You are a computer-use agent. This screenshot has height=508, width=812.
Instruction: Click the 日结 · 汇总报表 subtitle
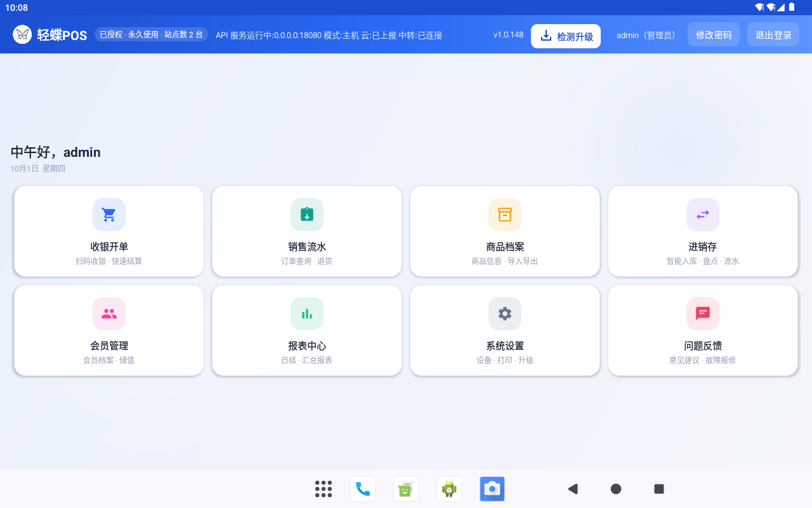click(x=307, y=360)
